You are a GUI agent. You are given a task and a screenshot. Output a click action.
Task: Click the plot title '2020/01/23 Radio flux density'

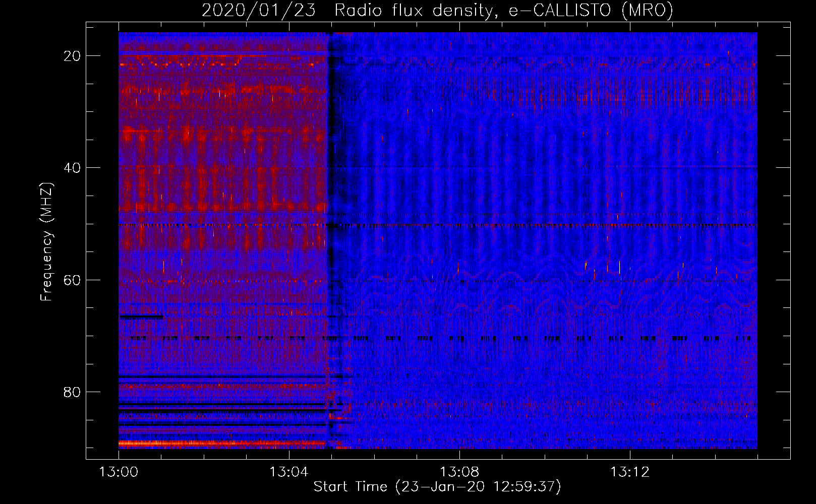coord(437,10)
